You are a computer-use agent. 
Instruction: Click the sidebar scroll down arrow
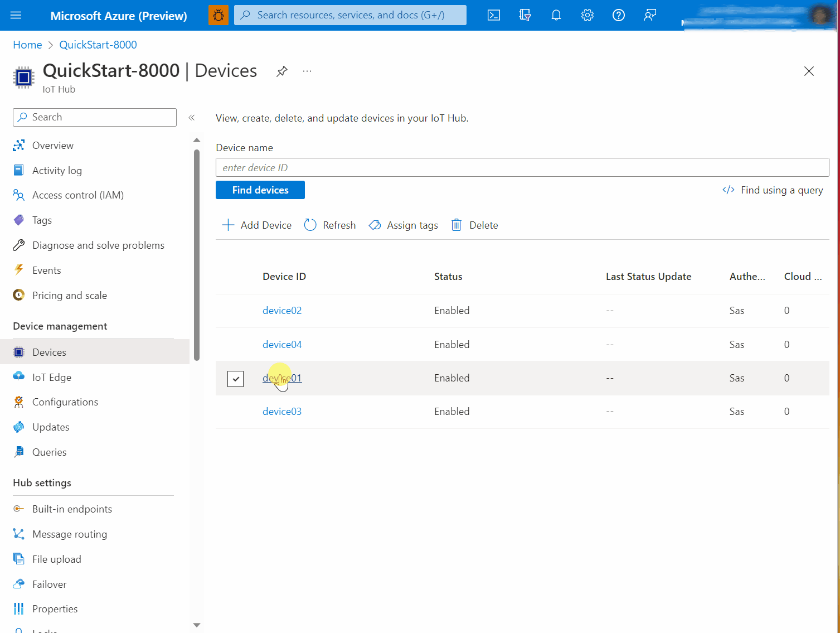197,625
